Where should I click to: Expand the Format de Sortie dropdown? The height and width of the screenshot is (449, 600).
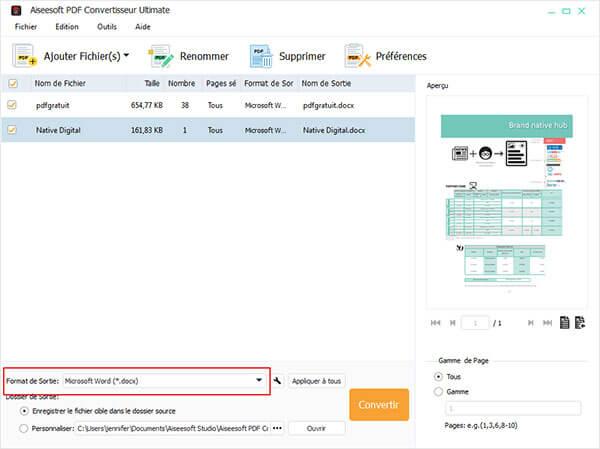[x=259, y=381]
